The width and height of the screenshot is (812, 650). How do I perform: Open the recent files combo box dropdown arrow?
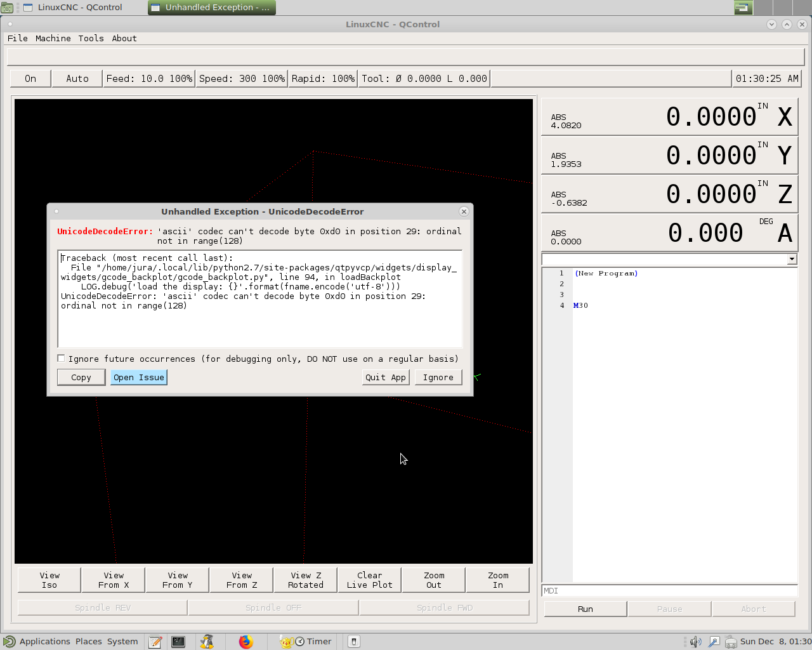click(792, 259)
